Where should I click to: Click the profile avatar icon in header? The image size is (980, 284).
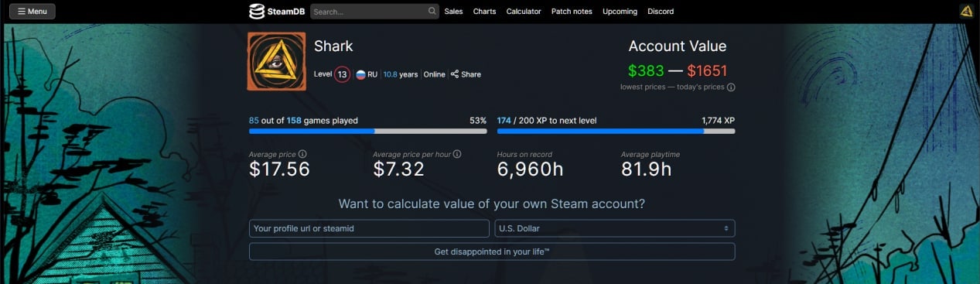(x=966, y=11)
